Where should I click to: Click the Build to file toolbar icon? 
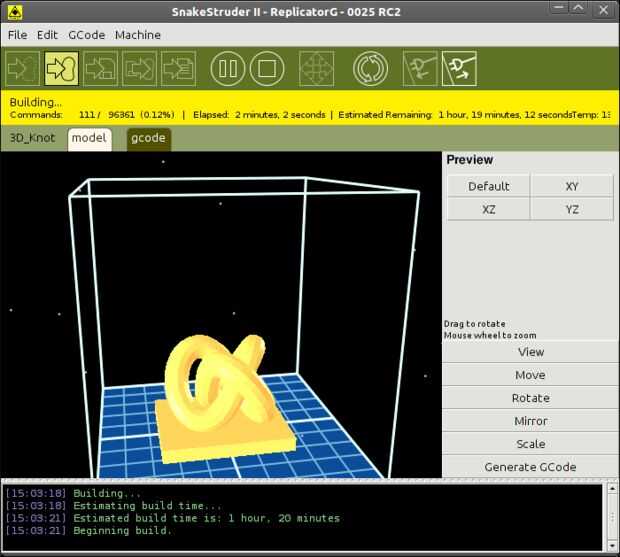click(100, 68)
